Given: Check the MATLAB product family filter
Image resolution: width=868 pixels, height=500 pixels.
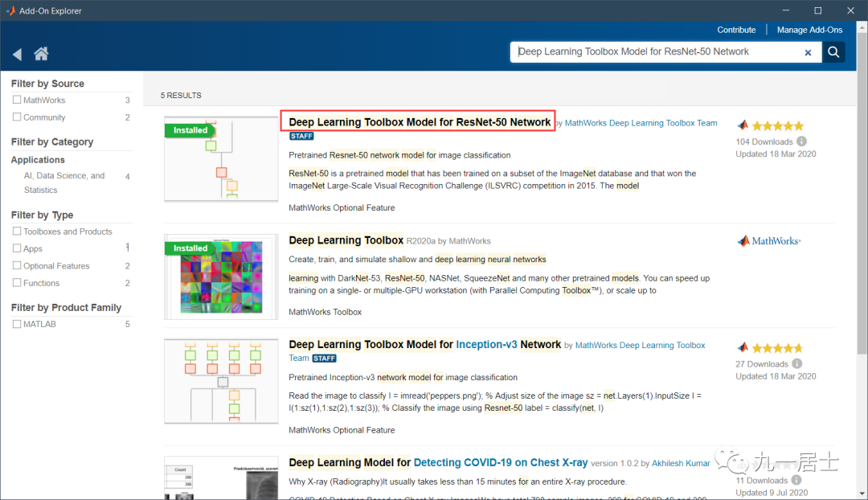Looking at the screenshot, I should (x=17, y=324).
